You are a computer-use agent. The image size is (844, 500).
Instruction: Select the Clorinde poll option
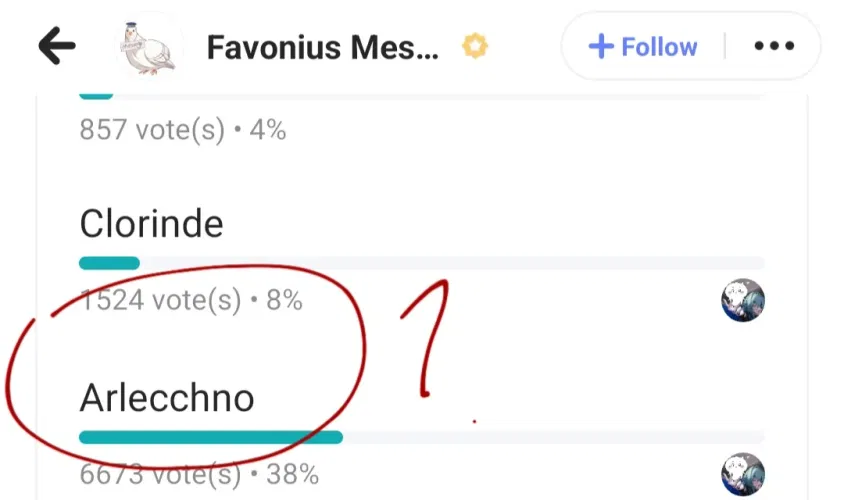click(150, 223)
